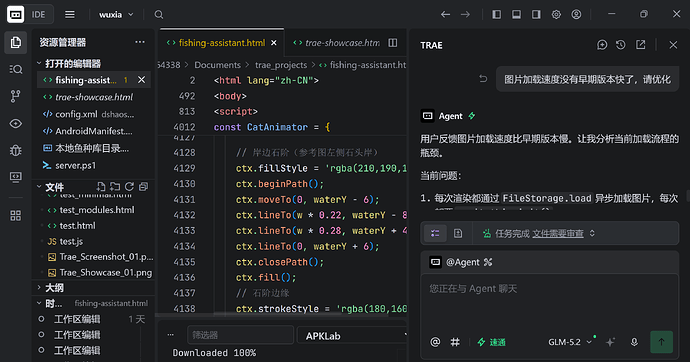The image size is (690, 362).
Task: Toggle the bottom panel layout
Action: coord(516,15)
